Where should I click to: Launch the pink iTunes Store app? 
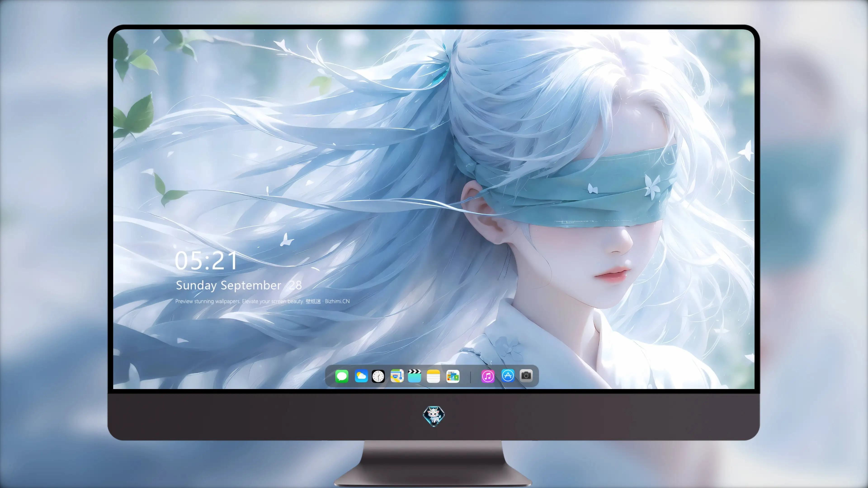(x=488, y=376)
